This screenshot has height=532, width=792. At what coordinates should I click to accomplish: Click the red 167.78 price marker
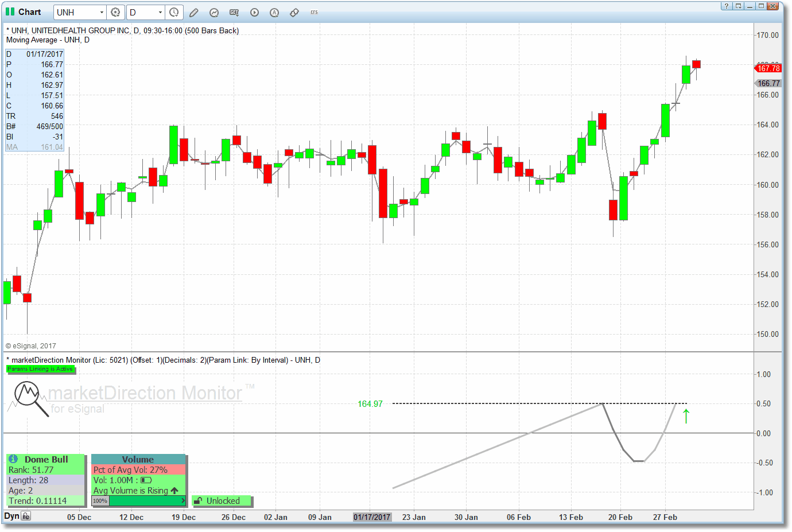coord(768,68)
